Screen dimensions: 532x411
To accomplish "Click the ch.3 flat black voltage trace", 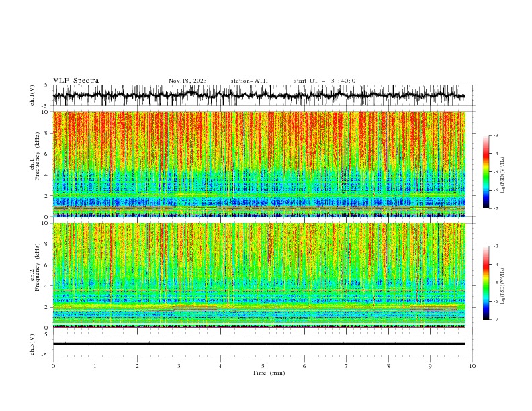I will point(259,344).
